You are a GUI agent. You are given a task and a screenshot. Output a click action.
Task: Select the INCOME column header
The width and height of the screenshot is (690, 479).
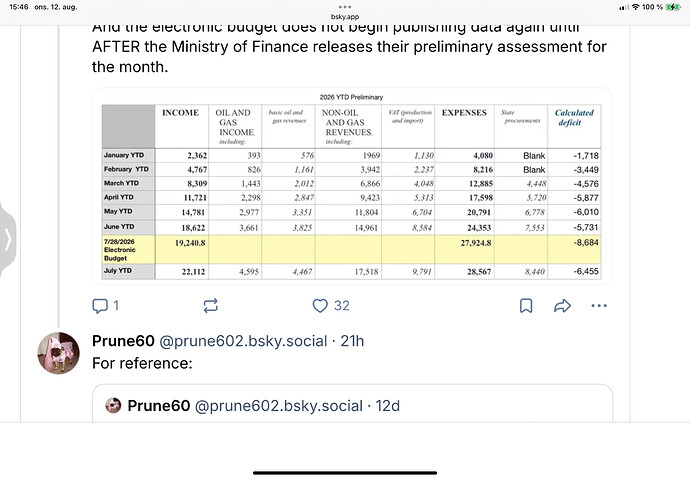[x=180, y=113]
